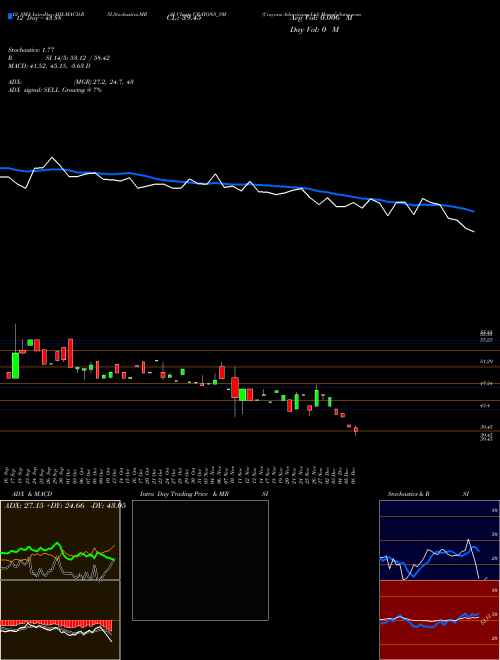Viewport: 500px width, 660px height.
Task: Click the blue 12 Day SMA legend square
Action: 10,16
